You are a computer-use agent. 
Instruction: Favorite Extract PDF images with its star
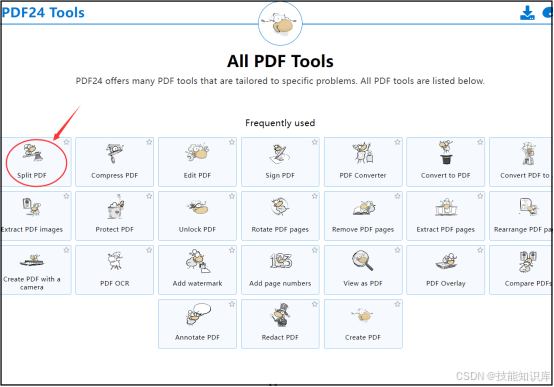tap(66, 196)
